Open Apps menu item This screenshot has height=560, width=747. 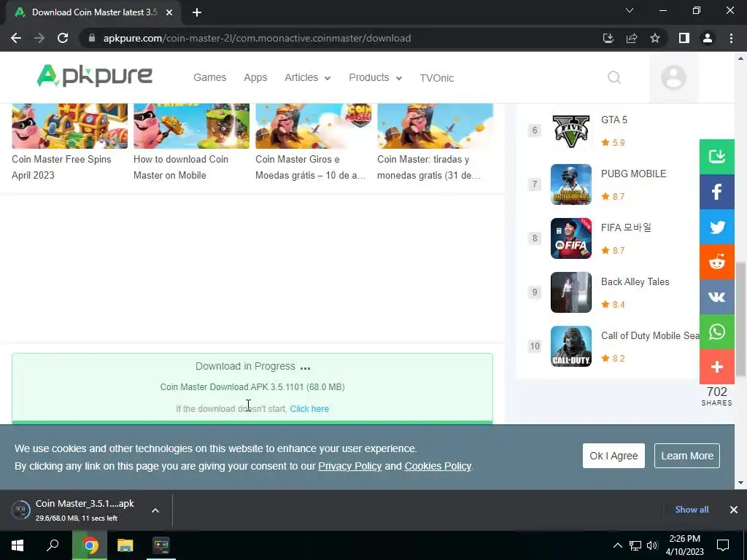click(x=255, y=77)
